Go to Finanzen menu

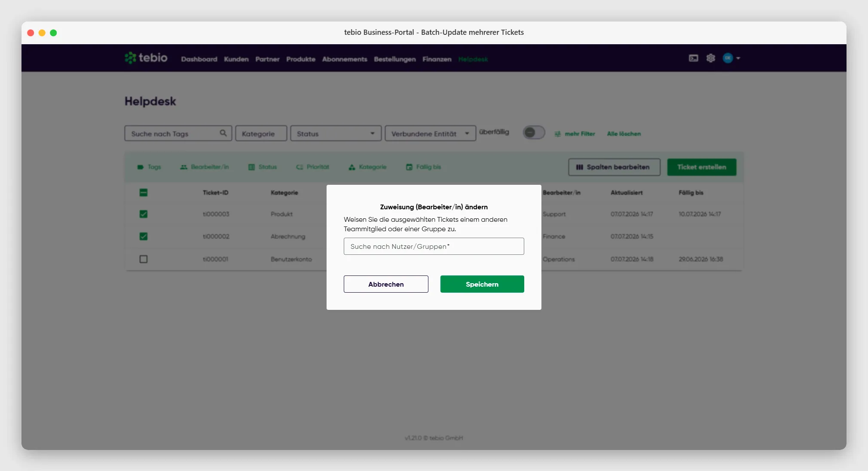click(x=437, y=59)
